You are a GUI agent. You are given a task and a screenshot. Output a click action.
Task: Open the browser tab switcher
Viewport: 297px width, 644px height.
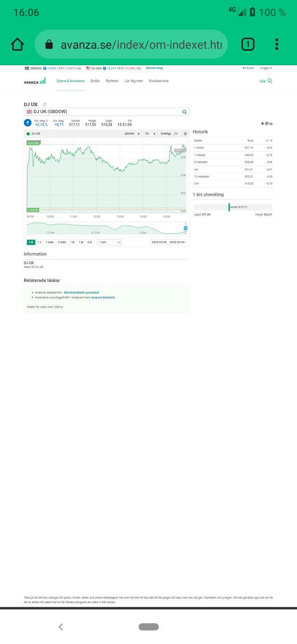coord(247,44)
